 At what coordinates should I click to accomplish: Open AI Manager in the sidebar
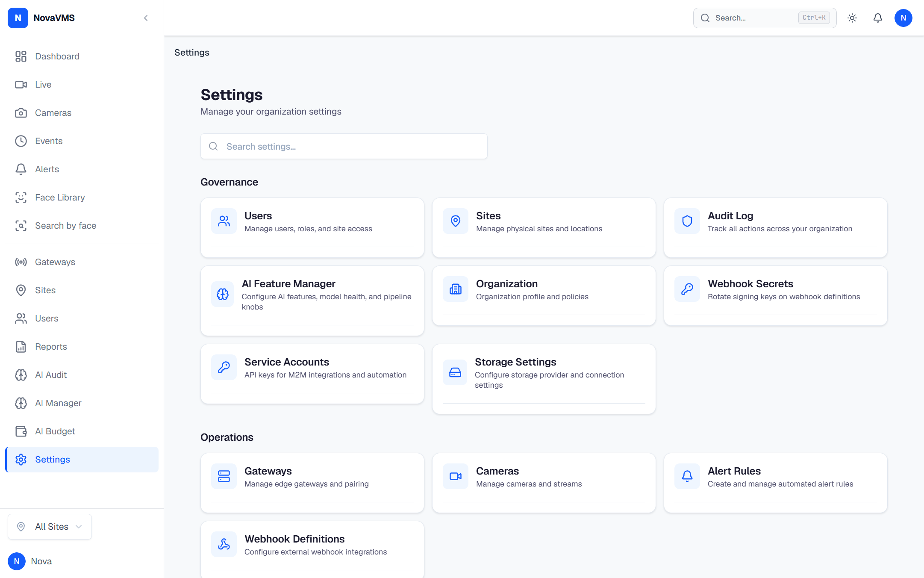(82, 403)
